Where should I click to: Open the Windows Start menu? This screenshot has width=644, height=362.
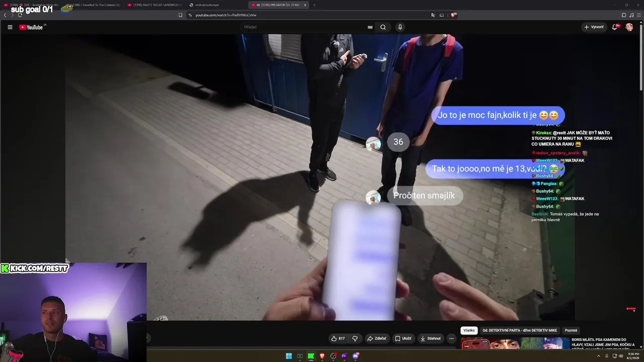tap(289, 356)
